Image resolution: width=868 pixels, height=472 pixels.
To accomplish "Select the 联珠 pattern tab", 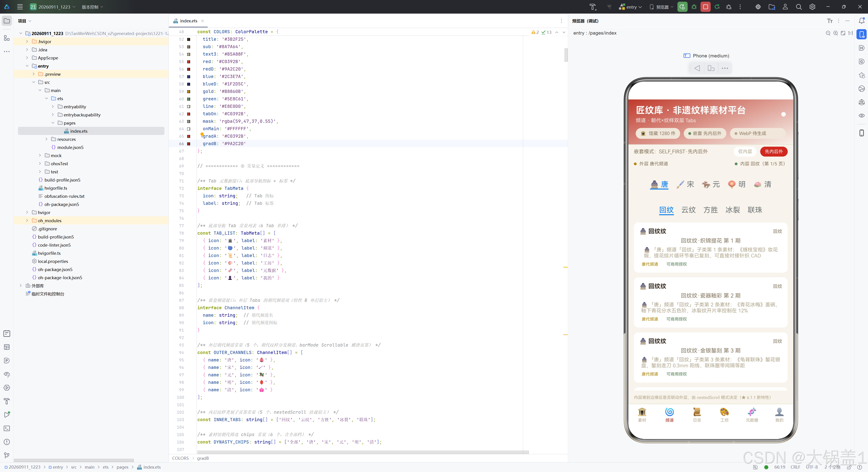I will (x=755, y=210).
